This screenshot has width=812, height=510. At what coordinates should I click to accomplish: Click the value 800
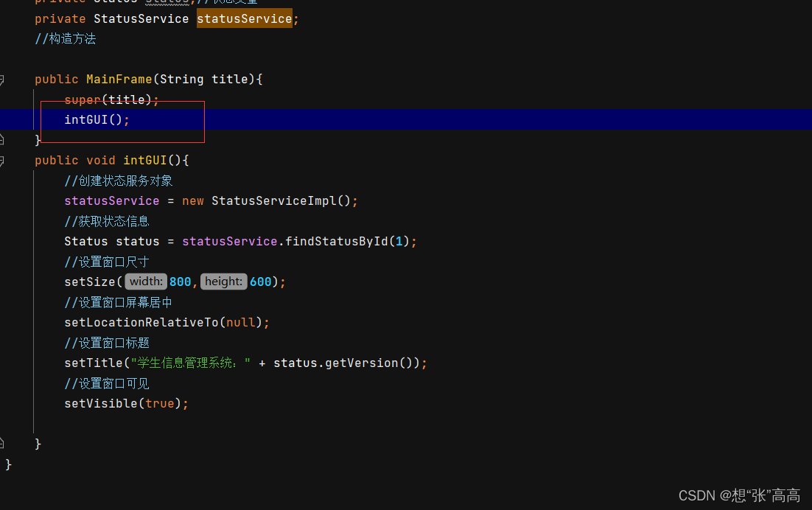pyautogui.click(x=181, y=282)
